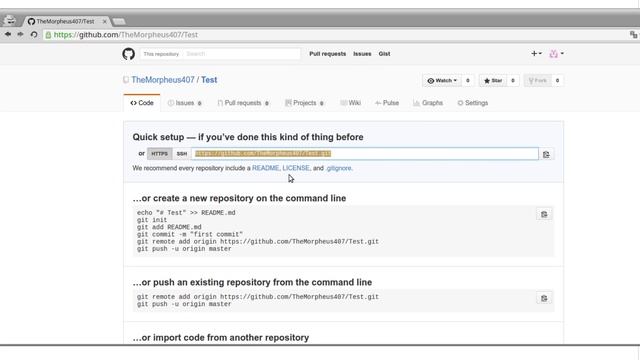The width and height of the screenshot is (640, 360).
Task: Star the Test repository
Action: 493,80
